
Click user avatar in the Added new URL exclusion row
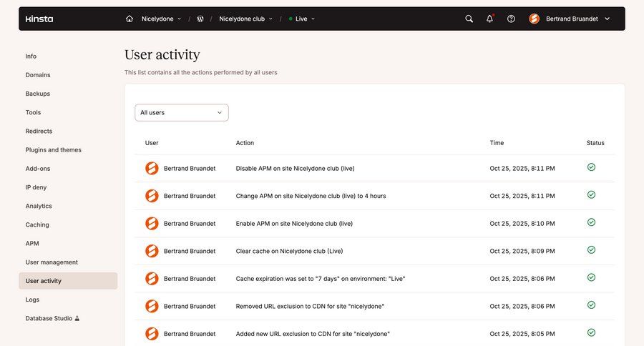coord(152,334)
